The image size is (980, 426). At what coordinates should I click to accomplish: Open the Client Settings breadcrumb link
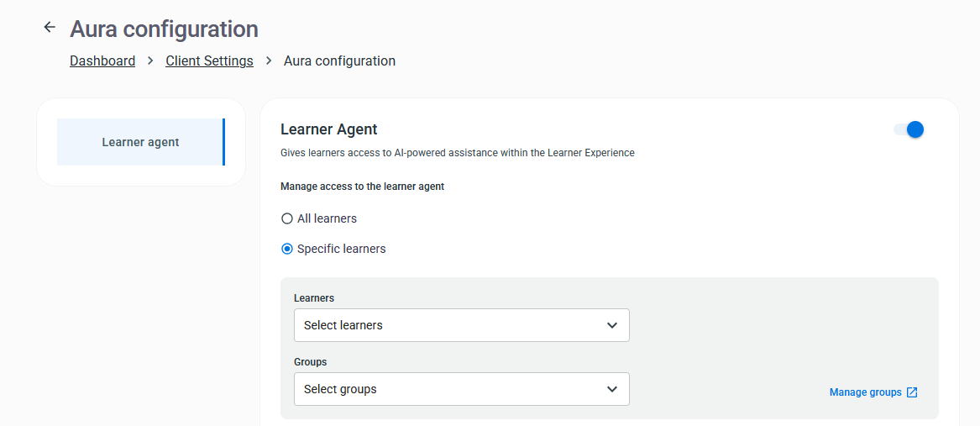[x=209, y=60]
